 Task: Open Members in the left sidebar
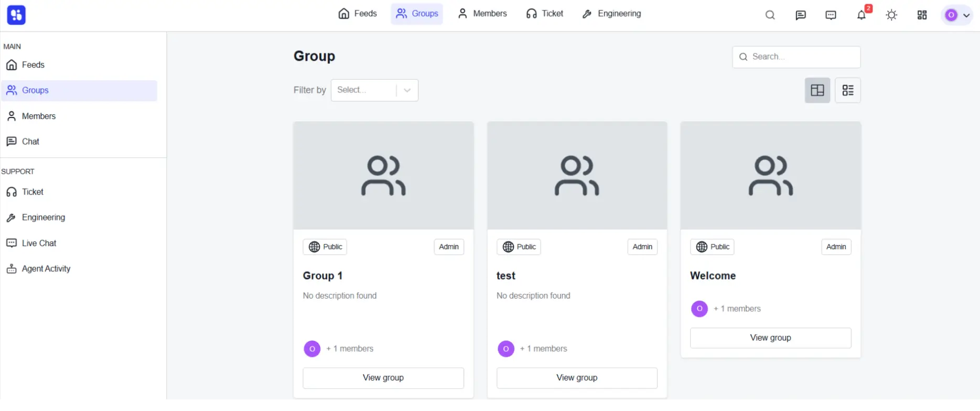(79, 117)
